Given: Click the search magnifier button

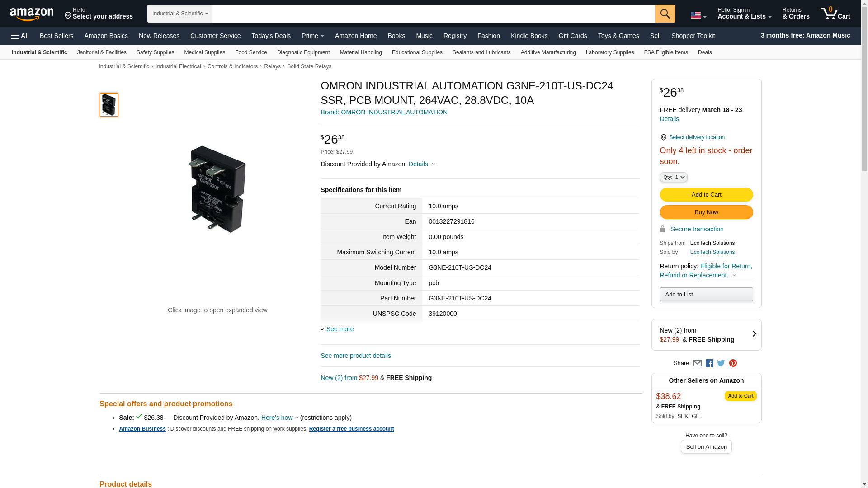Looking at the screenshot, I should pos(665,14).
